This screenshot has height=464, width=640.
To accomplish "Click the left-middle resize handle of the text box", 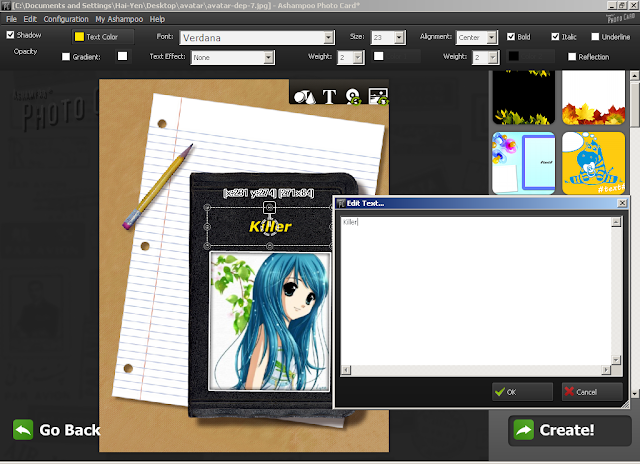I will [x=207, y=226].
